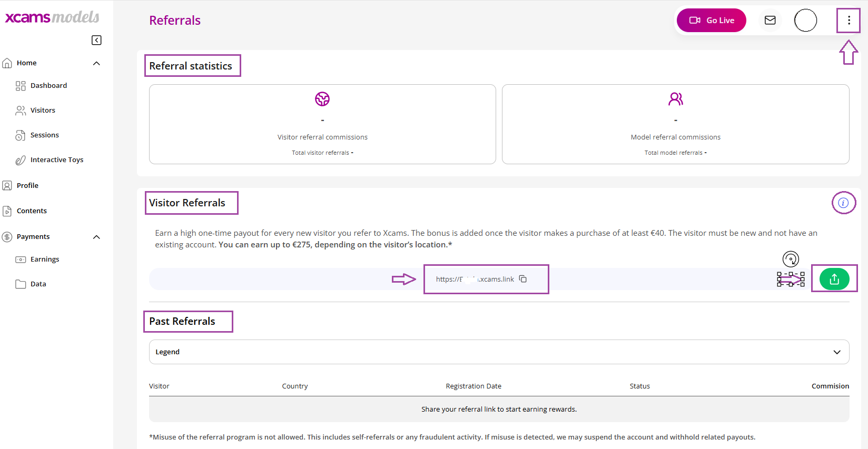This screenshot has height=449, width=868.
Task: Click the Referrals page title
Action: click(175, 20)
